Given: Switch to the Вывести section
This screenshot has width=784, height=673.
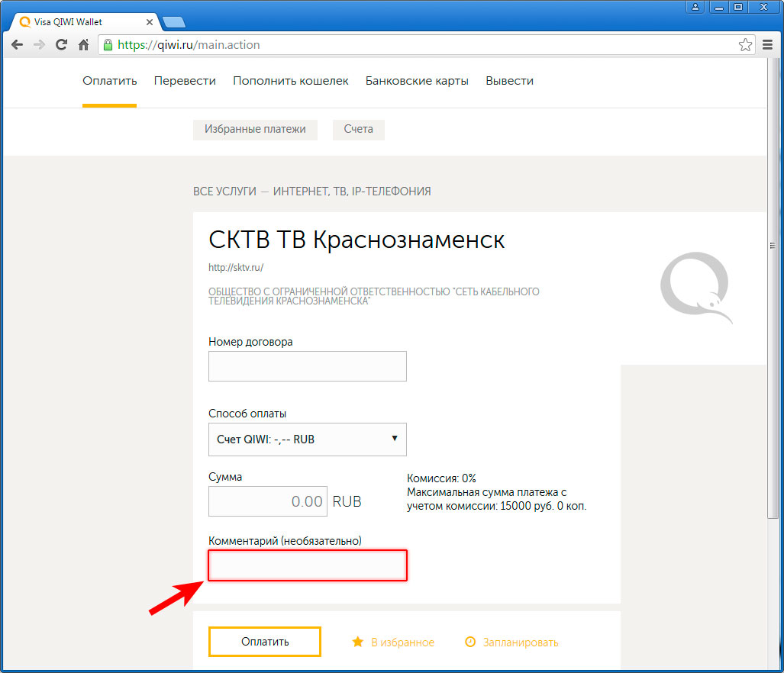Looking at the screenshot, I should 509,81.
